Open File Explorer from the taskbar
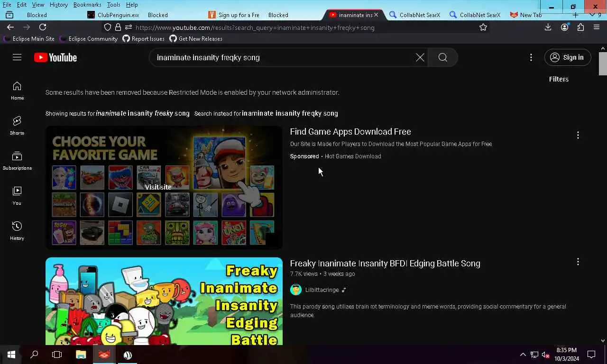 [x=81, y=355]
